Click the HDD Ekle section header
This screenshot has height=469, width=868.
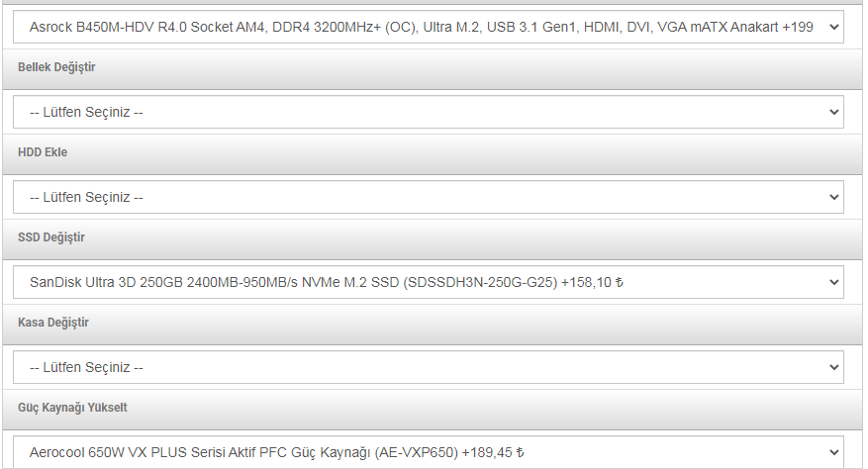click(x=43, y=152)
